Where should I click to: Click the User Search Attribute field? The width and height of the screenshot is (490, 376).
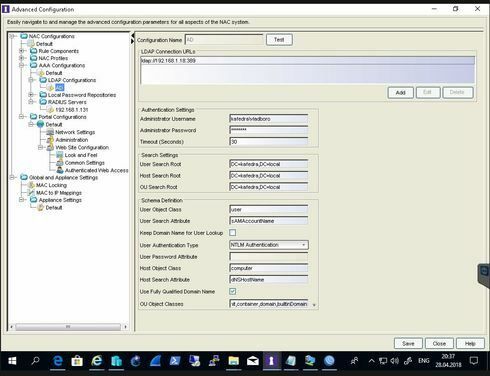(x=269, y=221)
